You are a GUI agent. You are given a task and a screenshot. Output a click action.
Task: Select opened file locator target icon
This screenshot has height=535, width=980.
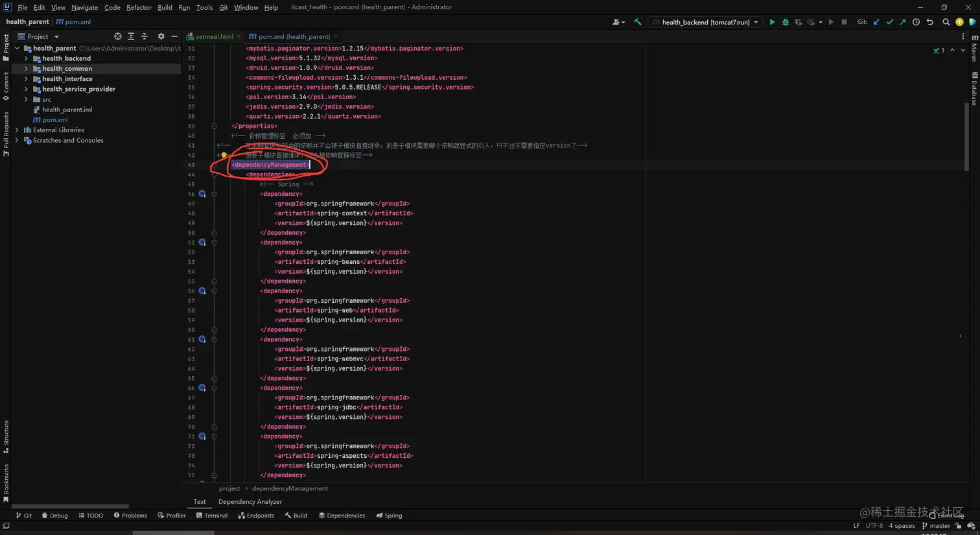pos(117,36)
